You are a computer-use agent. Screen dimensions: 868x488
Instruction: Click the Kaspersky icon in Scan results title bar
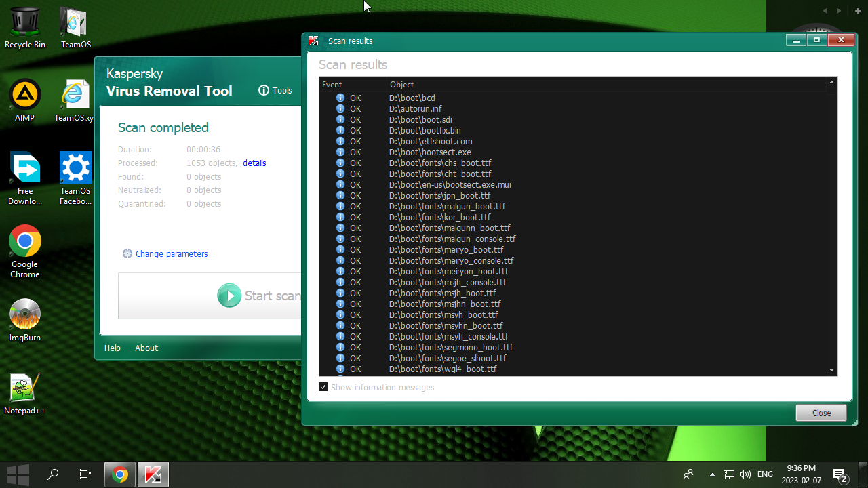point(313,41)
